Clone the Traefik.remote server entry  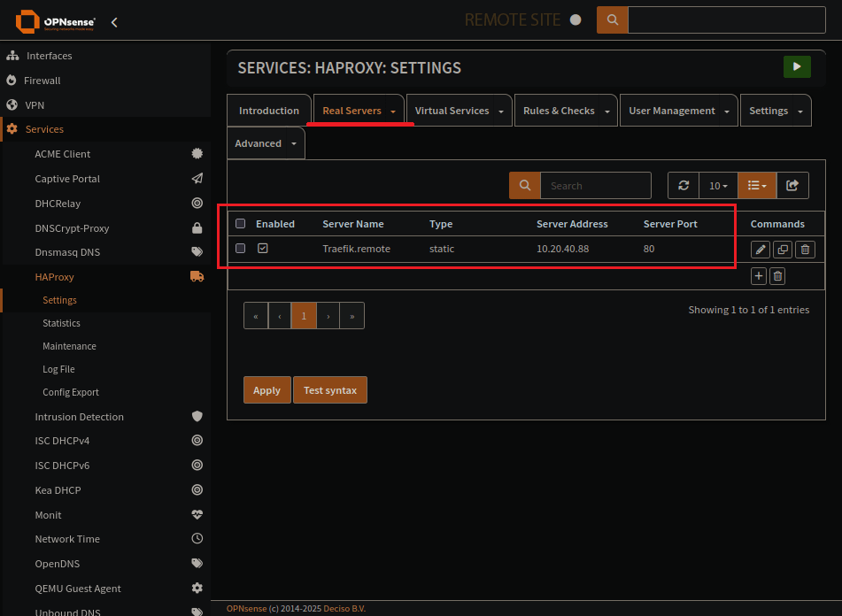click(783, 249)
